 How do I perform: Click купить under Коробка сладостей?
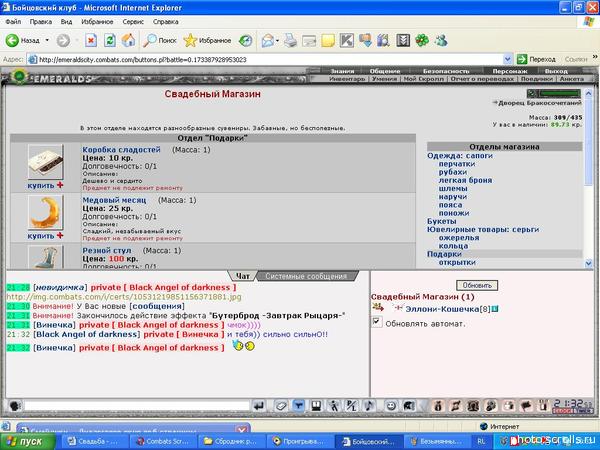(x=41, y=185)
